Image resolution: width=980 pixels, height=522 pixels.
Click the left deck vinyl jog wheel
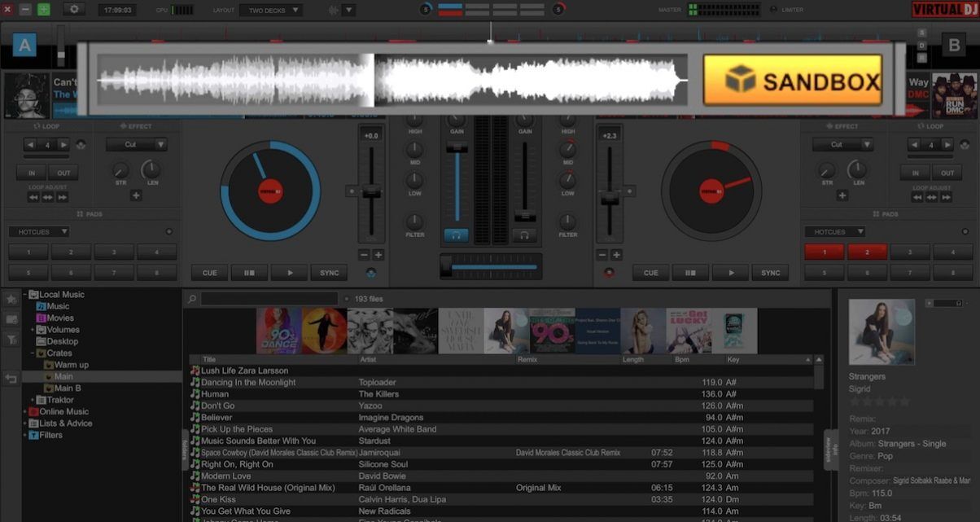pos(270,191)
